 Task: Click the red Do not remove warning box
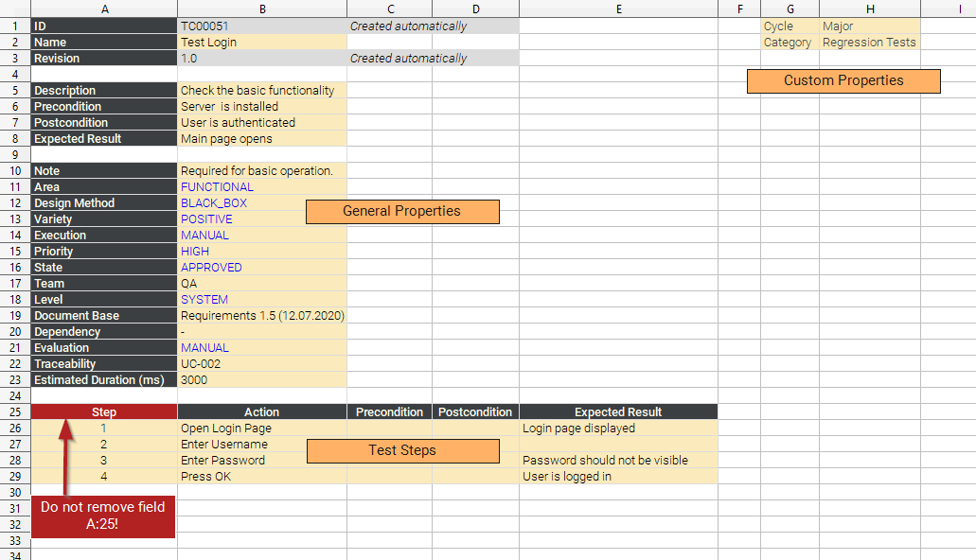point(102,515)
